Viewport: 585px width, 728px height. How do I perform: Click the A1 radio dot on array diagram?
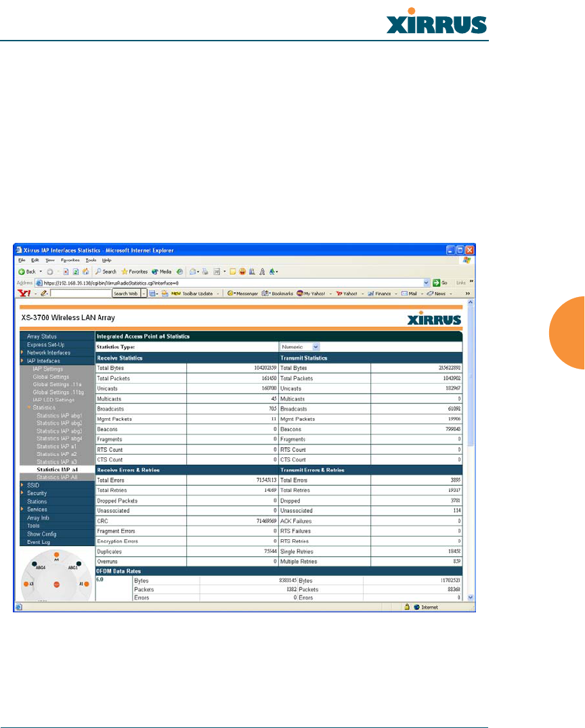coord(87,584)
